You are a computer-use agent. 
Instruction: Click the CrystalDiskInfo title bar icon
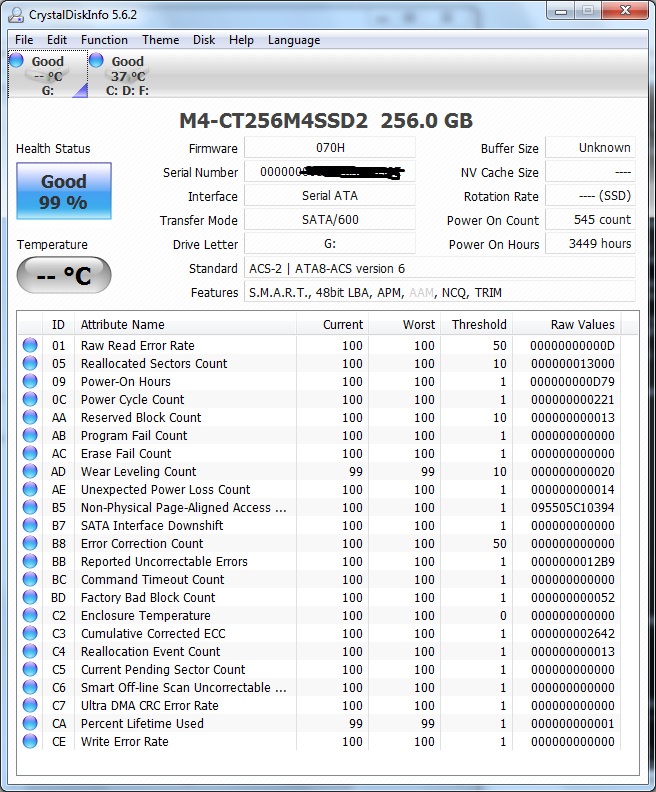[16, 15]
